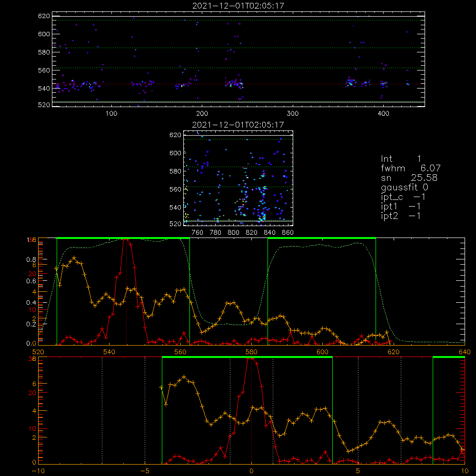Image resolution: width=476 pixels, height=476 pixels.
Task: Click the top plot title 2021-12-01T02:05:17
Action: 238,6
